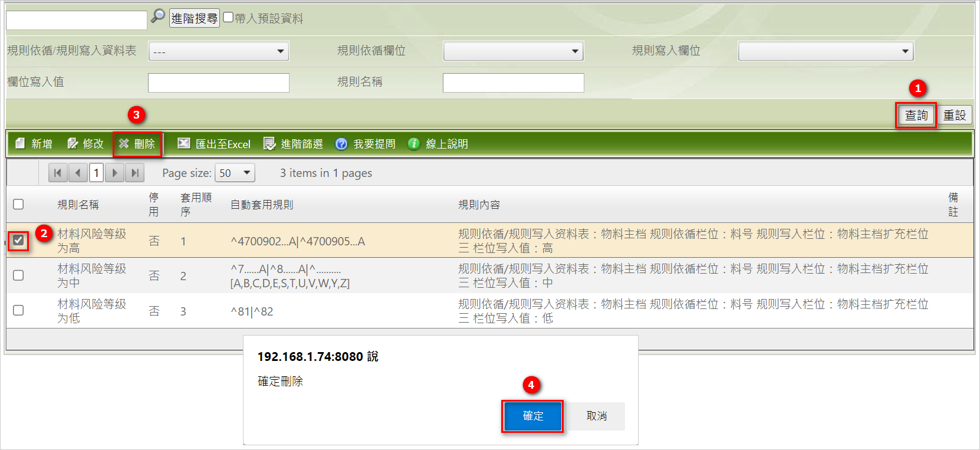Image resolution: width=980 pixels, height=450 pixels.
Task: Click the ^81|^82 rule cell
Action: click(252, 311)
